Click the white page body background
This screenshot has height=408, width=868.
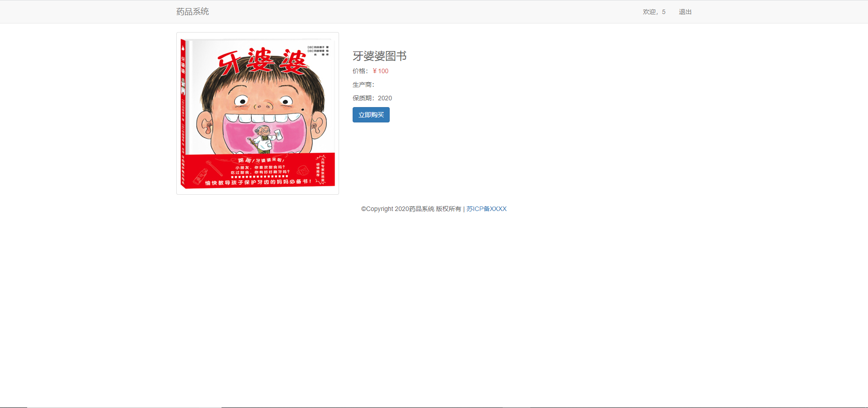coord(633,294)
